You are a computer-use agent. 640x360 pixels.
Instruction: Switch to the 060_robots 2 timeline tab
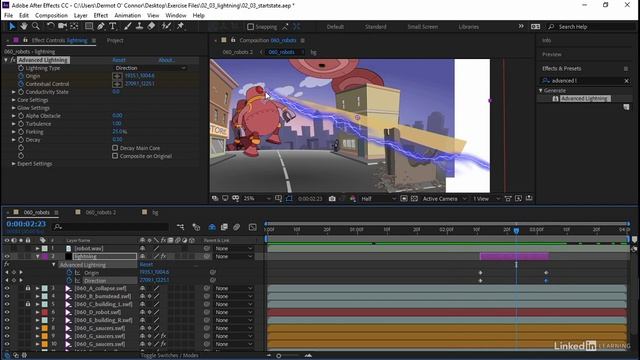100,212
